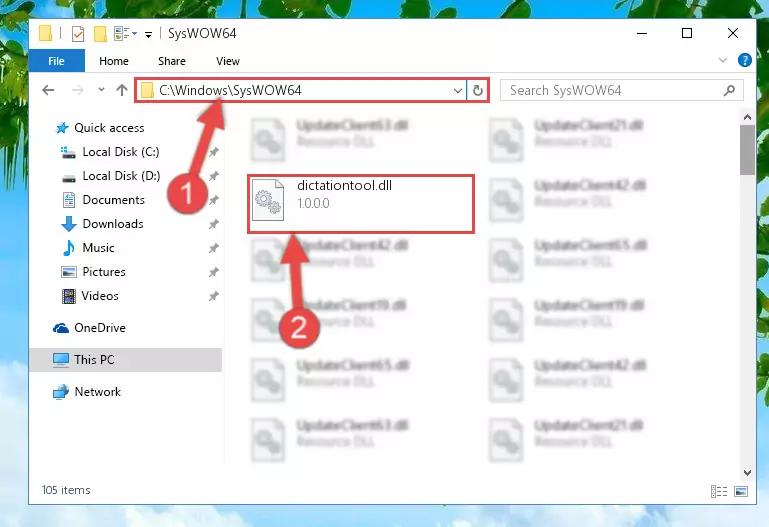Click pin icon next to Local Disk (C:)
The width and height of the screenshot is (769, 527).
click(x=213, y=152)
